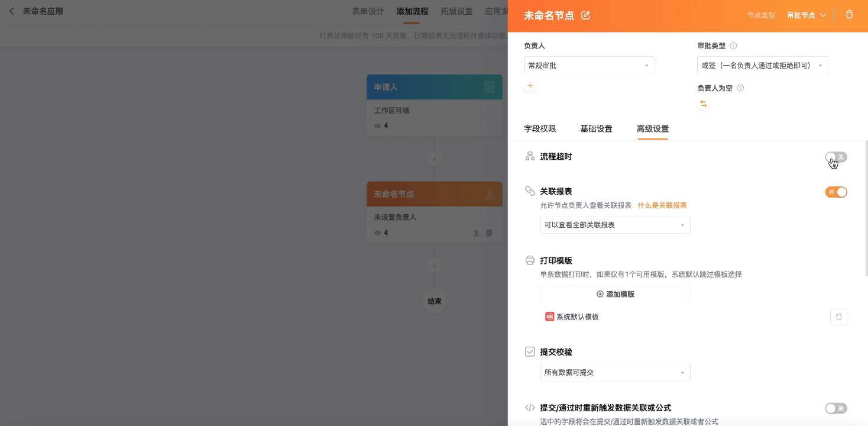Select the 申请人 node header
The image size is (868, 426).
pyautogui.click(x=435, y=87)
